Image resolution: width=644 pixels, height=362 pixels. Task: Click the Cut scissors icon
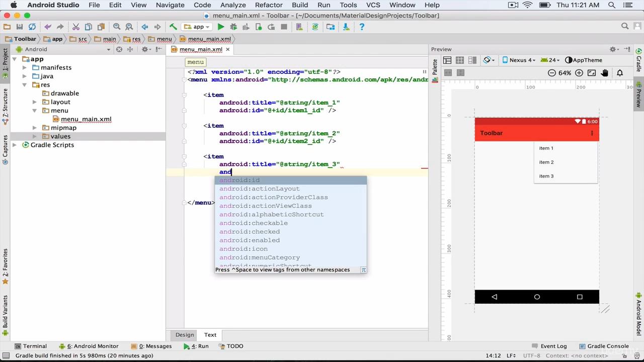[x=76, y=27]
